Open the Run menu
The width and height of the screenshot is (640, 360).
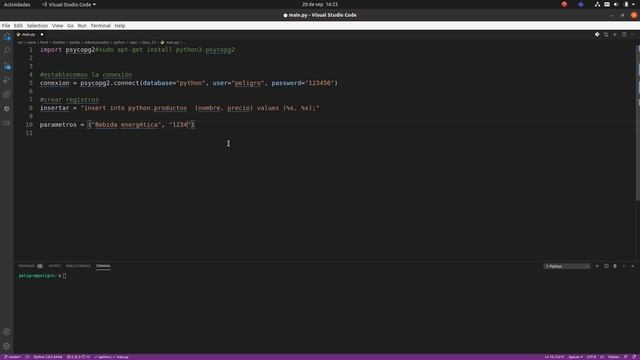click(82, 26)
